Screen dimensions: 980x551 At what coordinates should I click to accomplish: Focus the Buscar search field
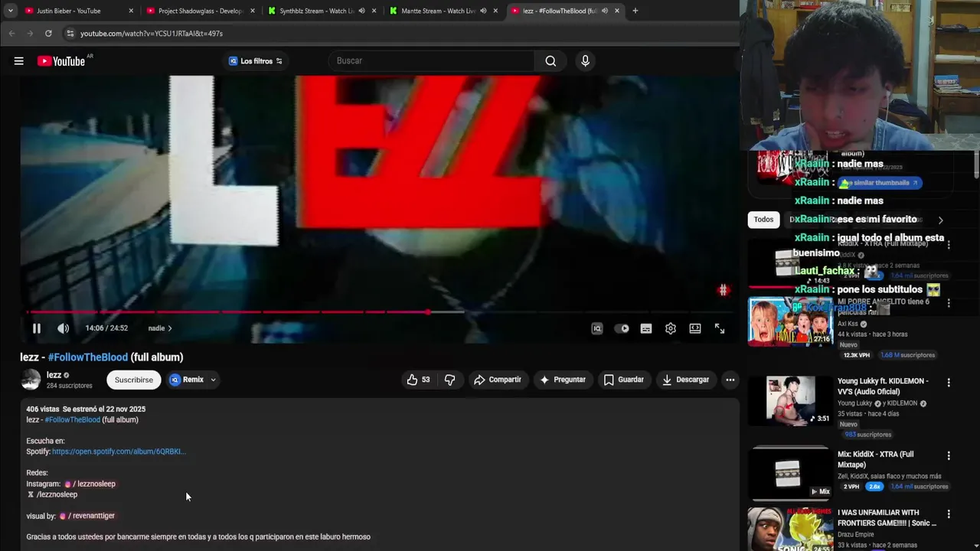coord(433,61)
